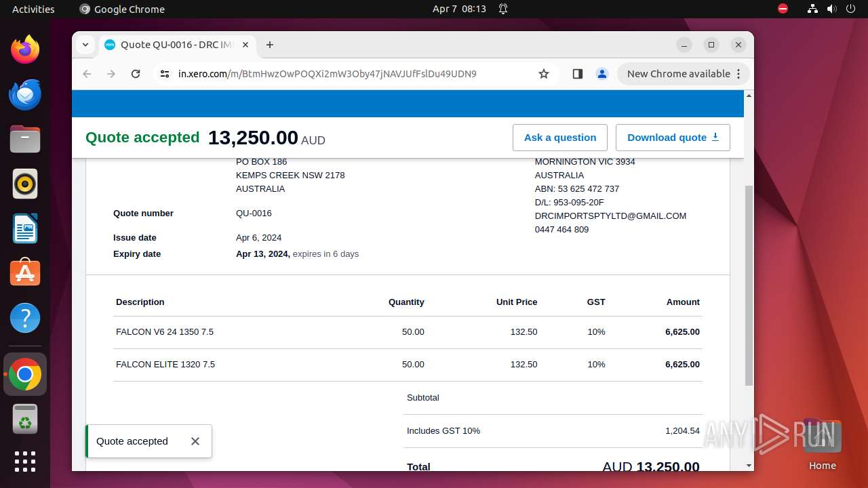Open Activities overview
The width and height of the screenshot is (868, 488).
pyautogui.click(x=33, y=9)
